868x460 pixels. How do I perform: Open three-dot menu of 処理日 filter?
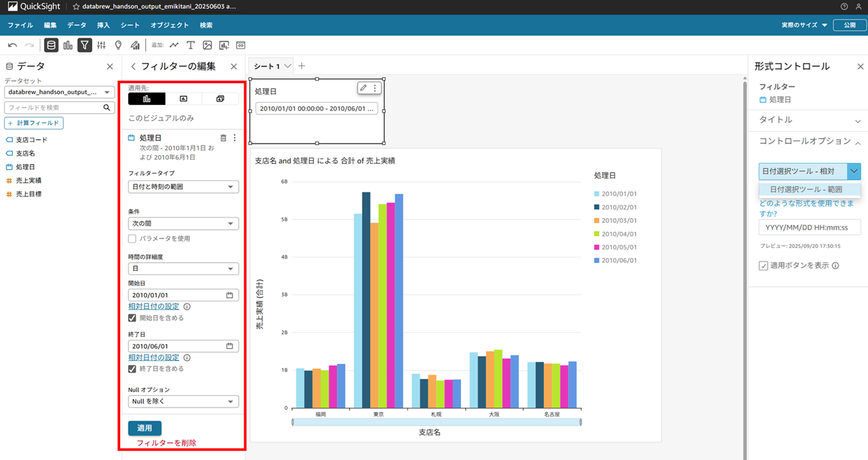[x=235, y=138]
